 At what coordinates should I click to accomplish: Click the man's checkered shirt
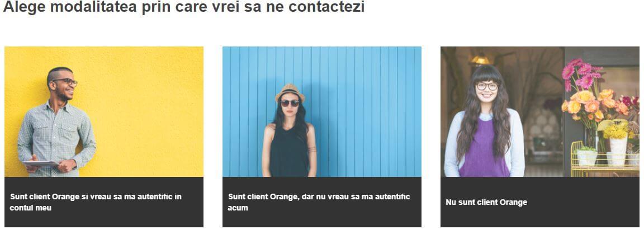[x=55, y=138]
